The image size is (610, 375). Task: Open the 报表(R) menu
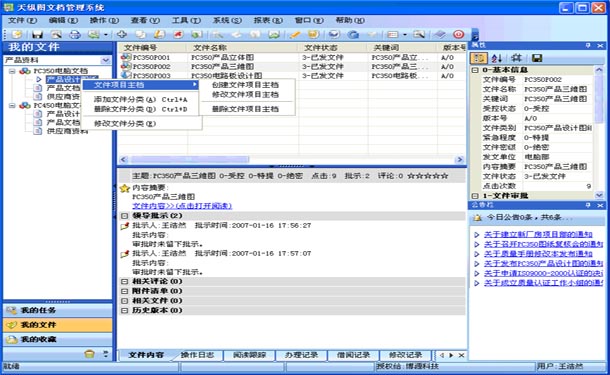tap(268, 20)
